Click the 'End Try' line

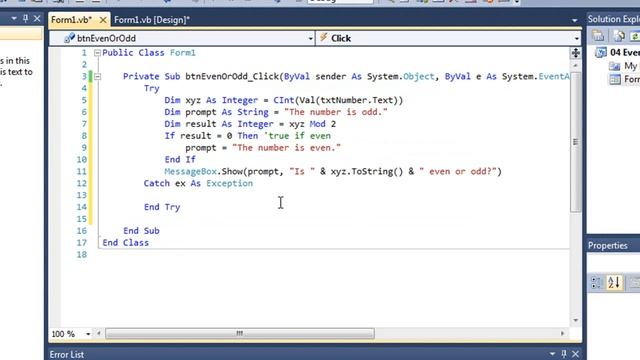(162, 207)
